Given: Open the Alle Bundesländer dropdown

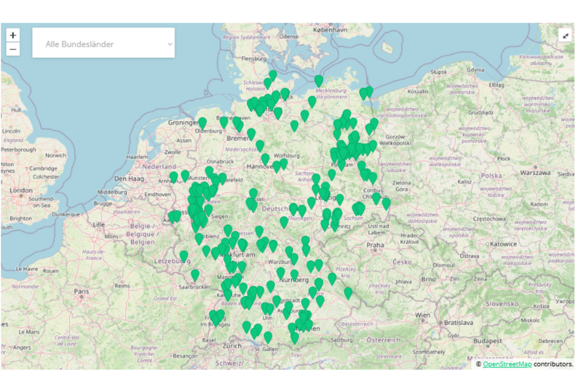Looking at the screenshot, I should pyautogui.click(x=104, y=43).
